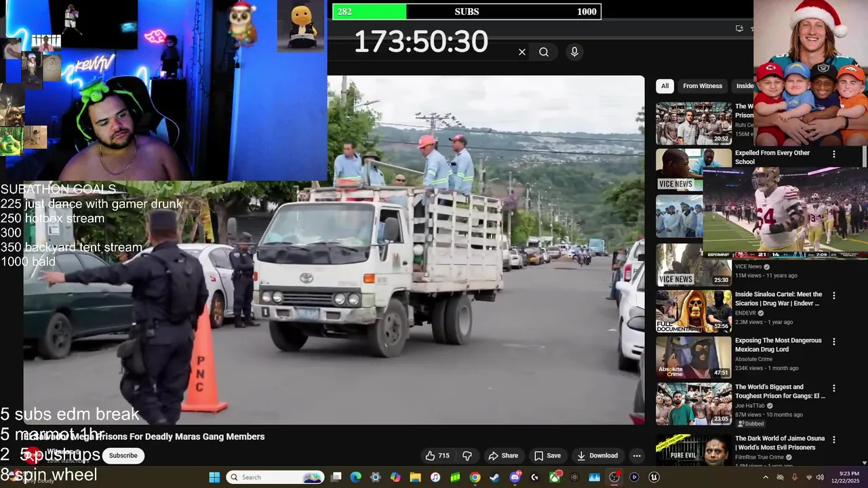Open Inside Sinaloa Cartel video title
The width and height of the screenshot is (868, 488).
(x=778, y=299)
